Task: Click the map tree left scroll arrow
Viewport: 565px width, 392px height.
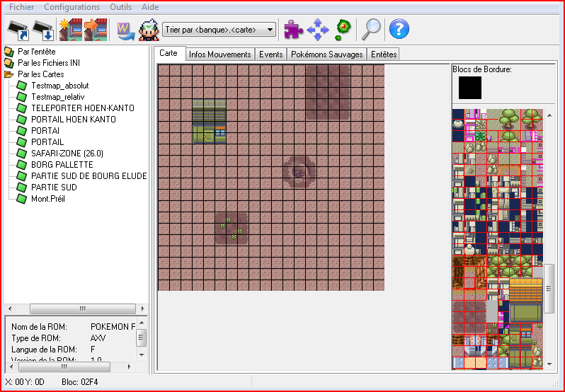Action: click(x=10, y=309)
